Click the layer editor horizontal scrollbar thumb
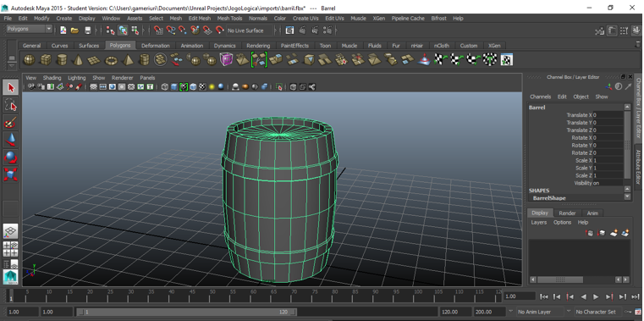 pyautogui.click(x=560, y=279)
